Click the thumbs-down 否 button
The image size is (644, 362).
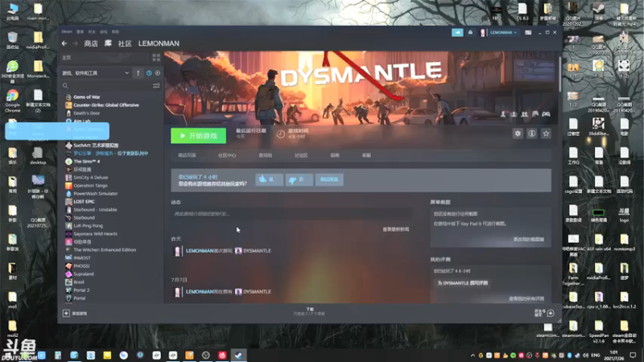[299, 179]
